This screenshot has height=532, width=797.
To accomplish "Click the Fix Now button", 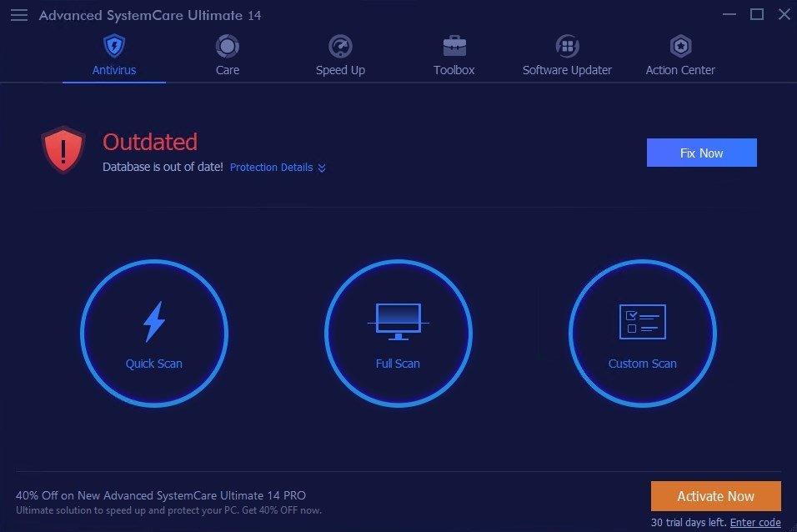I will (701, 153).
